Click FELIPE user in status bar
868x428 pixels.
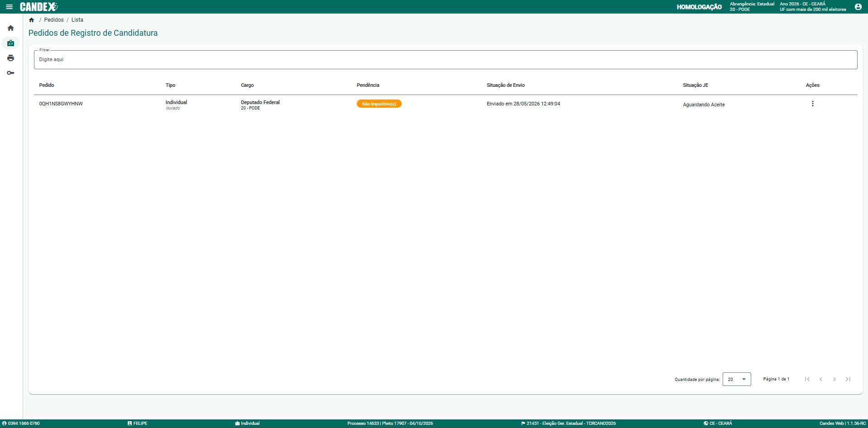138,423
